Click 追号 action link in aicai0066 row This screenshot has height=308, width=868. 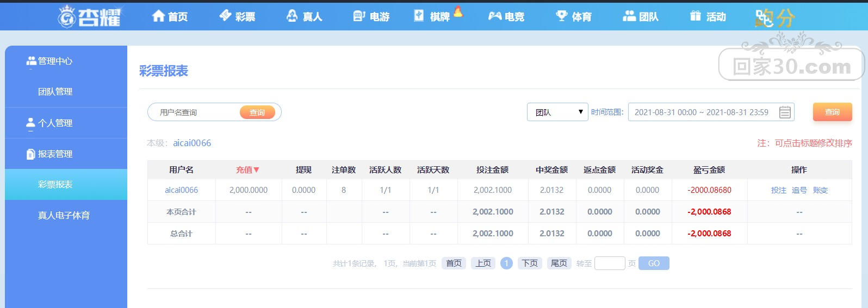pyautogui.click(x=799, y=190)
